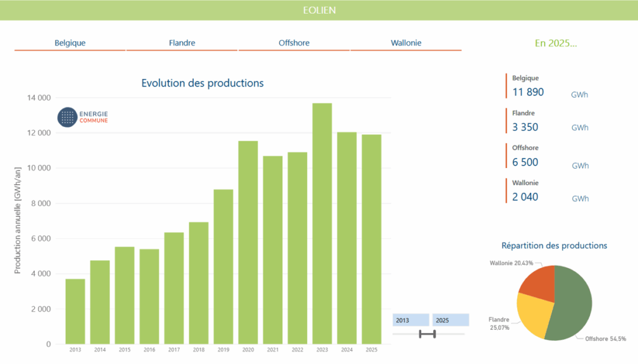Click the Energie Commune logo
This screenshot has width=638, height=364.
point(83,116)
